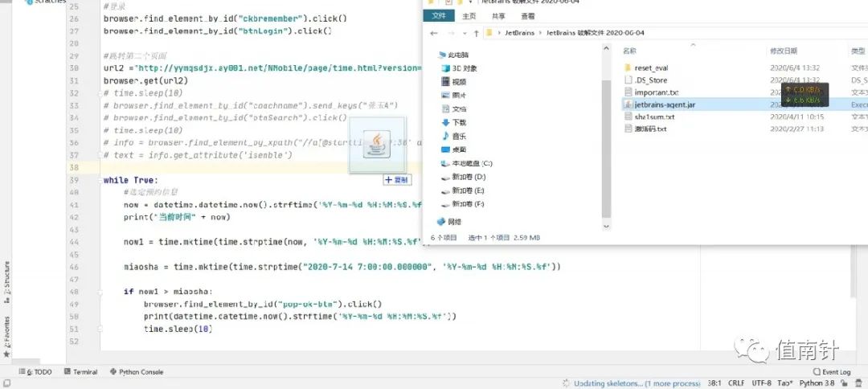Click the 38:1 cursor position indicator
The image size is (868, 389).
pyautogui.click(x=714, y=383)
